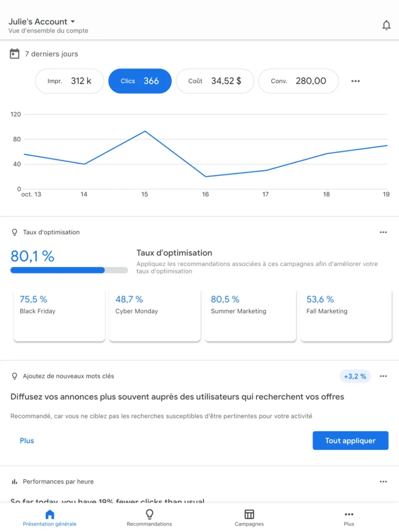Click the lightbulb icon beside Taux d'optimisation
The height and width of the screenshot is (532, 399).
coord(15,232)
